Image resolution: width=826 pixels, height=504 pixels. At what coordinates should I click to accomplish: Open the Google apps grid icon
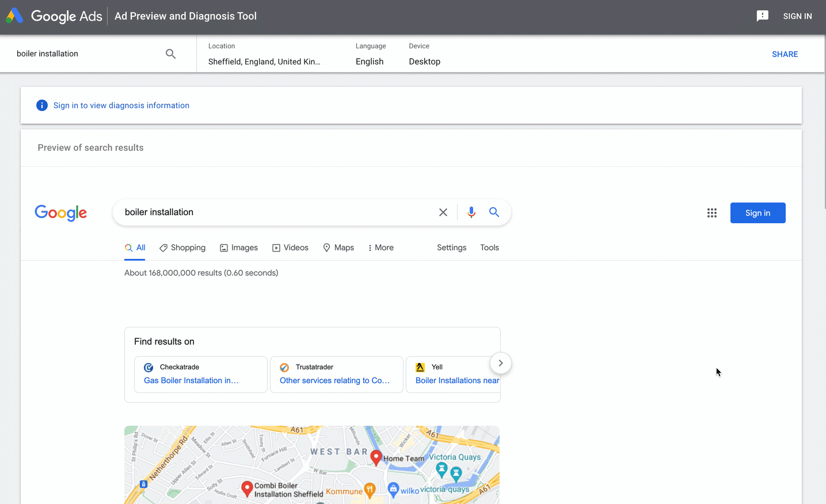click(x=711, y=213)
